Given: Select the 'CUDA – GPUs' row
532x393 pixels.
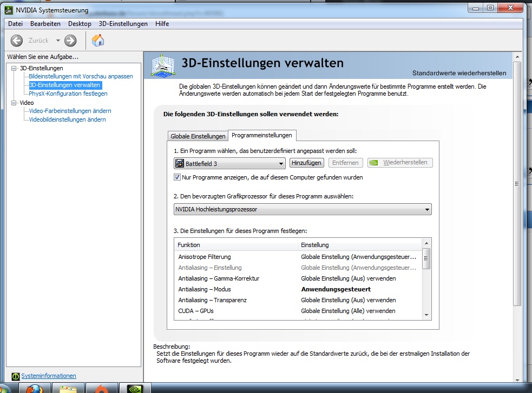Looking at the screenshot, I should coord(298,311).
